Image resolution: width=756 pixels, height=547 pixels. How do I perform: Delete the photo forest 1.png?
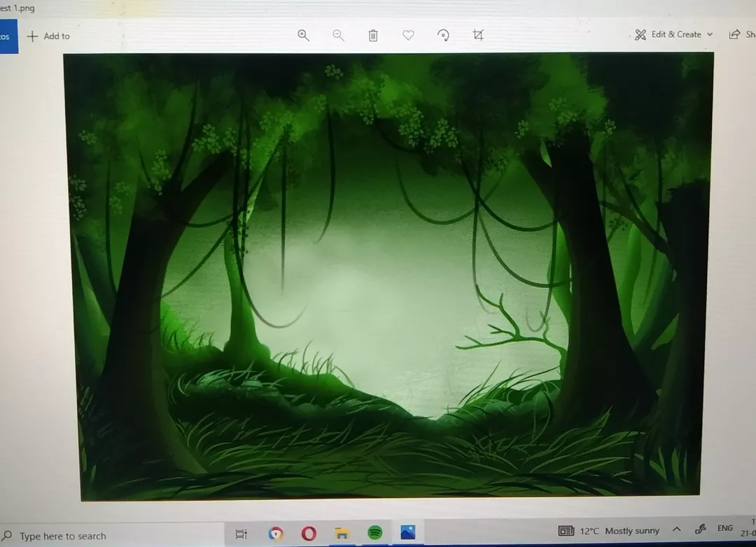tap(373, 35)
